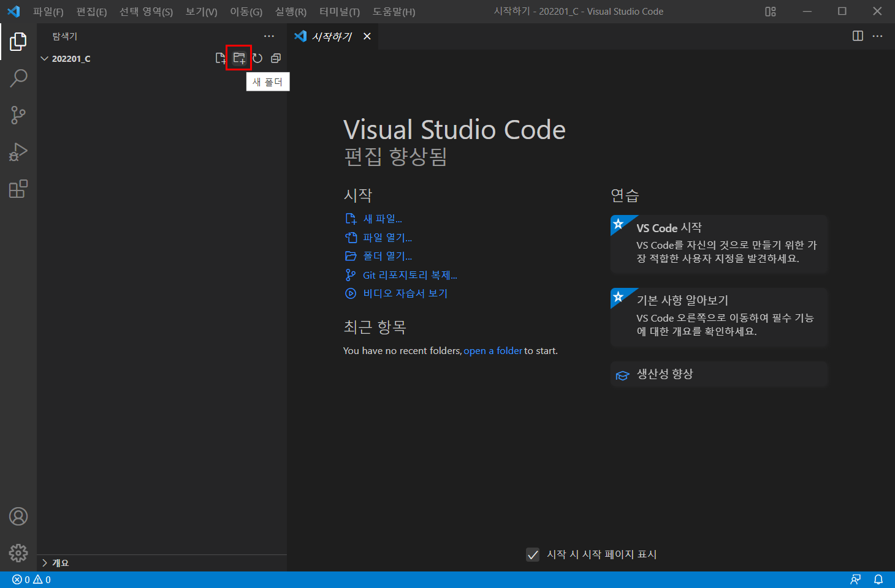Open the Customize Layout icon in title bar
This screenshot has height=588, width=895.
tap(771, 11)
